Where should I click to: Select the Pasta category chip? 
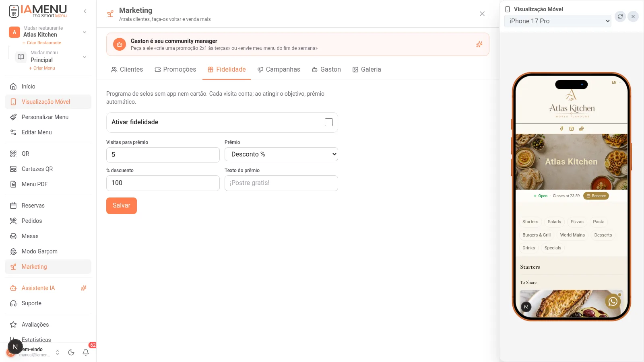click(x=599, y=222)
